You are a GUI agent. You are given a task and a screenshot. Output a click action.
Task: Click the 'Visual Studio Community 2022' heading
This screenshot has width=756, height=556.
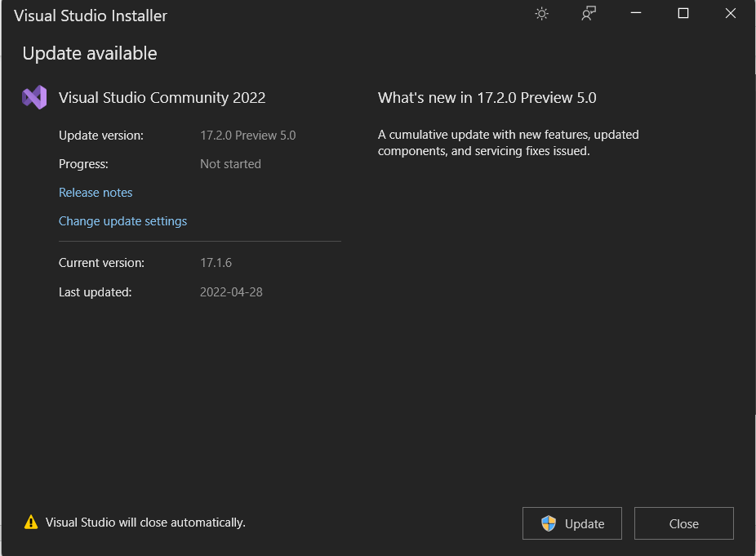point(162,97)
